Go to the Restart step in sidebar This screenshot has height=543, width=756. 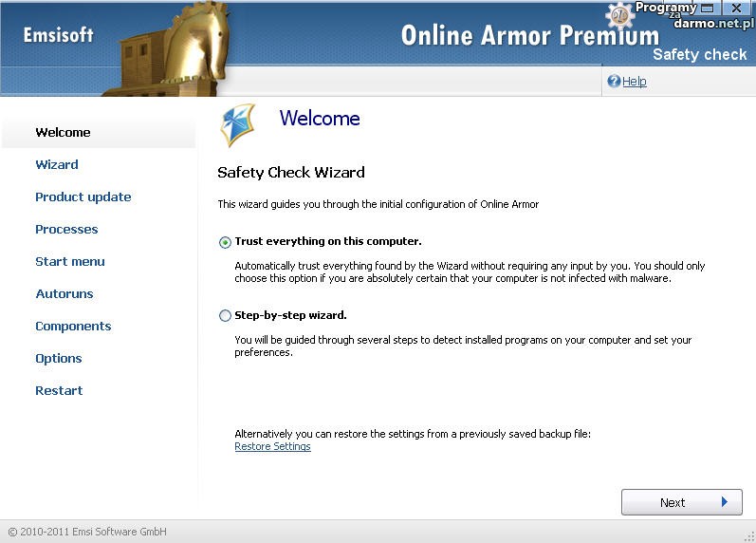click(59, 391)
